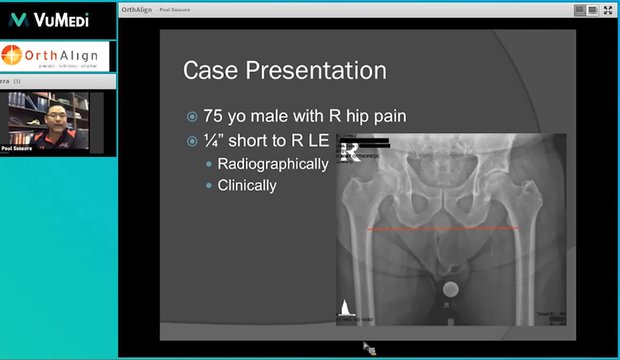Select the second layout view icon
This screenshot has width=620, height=360.
click(593, 10)
